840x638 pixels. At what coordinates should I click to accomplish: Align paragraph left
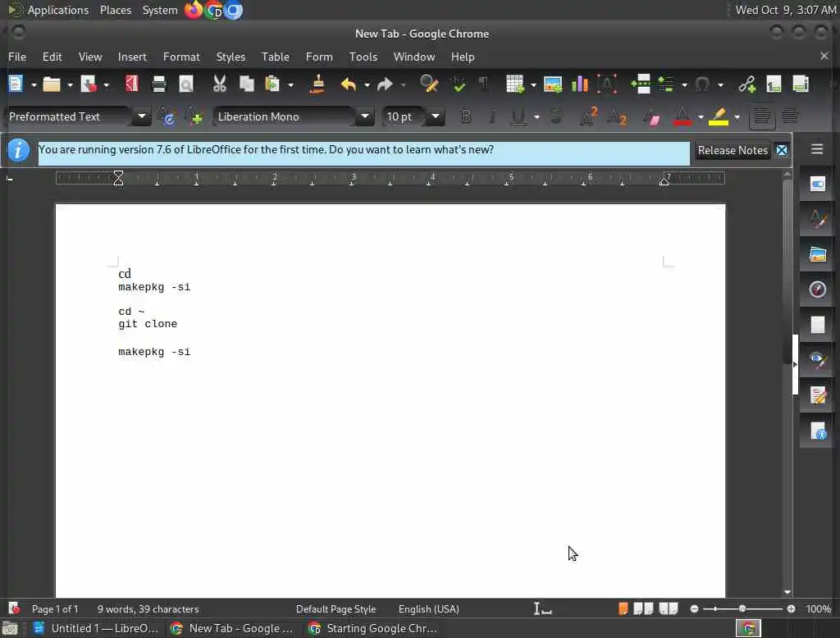pos(762,116)
